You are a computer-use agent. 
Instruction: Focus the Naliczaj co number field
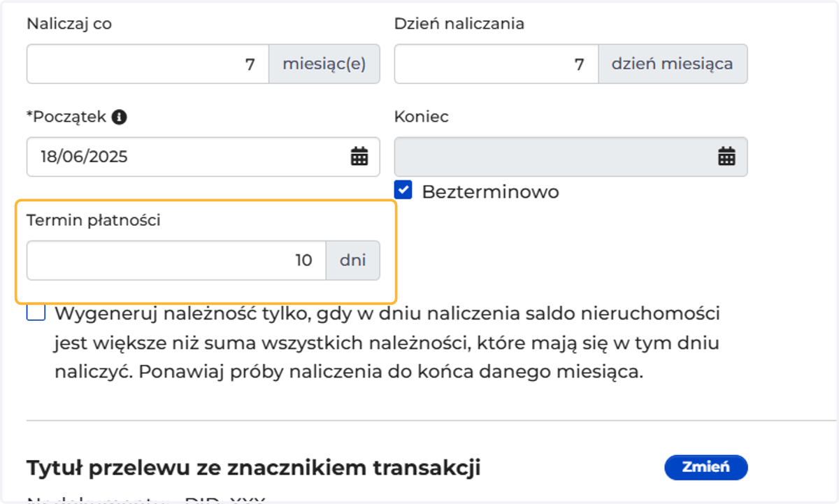(x=148, y=64)
